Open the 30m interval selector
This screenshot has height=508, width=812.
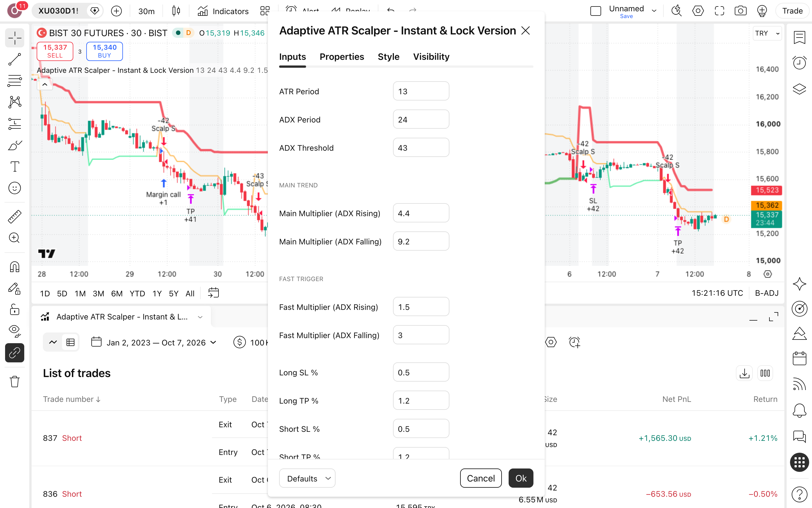pyautogui.click(x=147, y=11)
